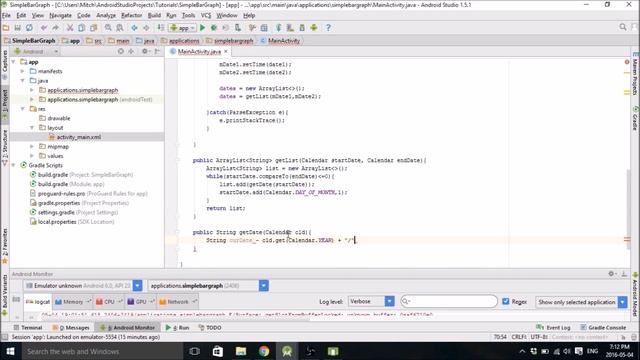Open Chrome from Windows taskbar
The image size is (640, 360).
point(264,351)
